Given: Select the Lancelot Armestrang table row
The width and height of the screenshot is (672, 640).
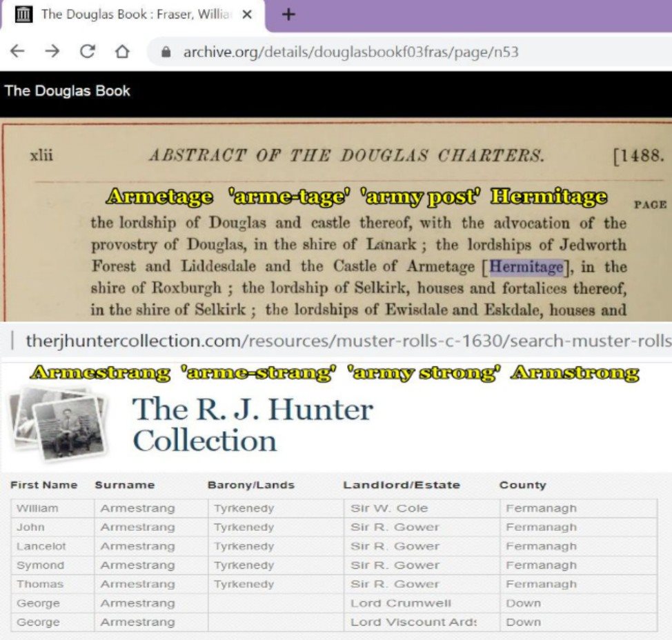Looking at the screenshot, I should (137, 546).
